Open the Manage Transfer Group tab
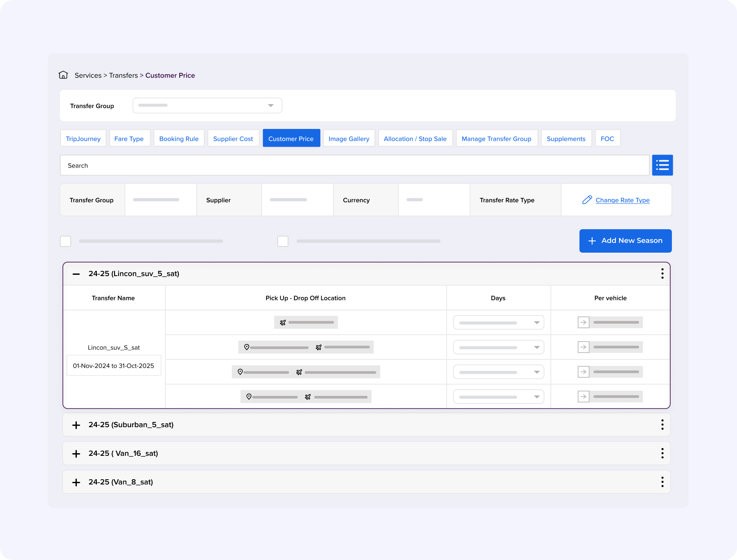737x560 pixels. tap(497, 138)
